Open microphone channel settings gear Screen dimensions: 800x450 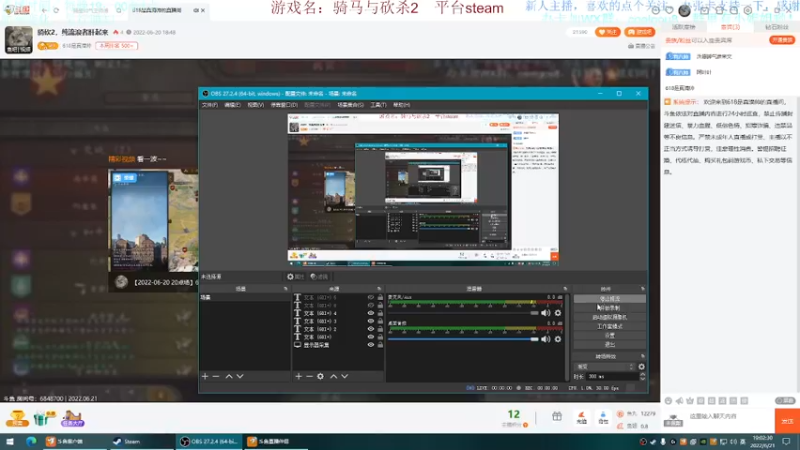(558, 313)
